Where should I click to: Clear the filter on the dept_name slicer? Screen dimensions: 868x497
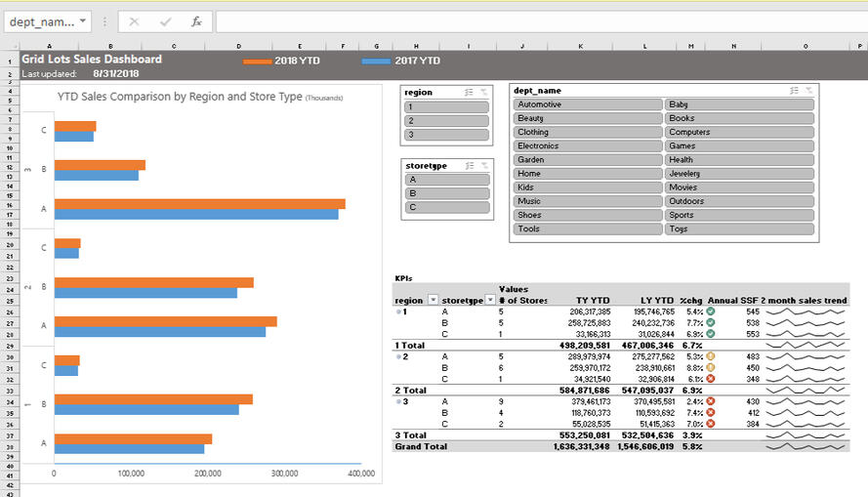pyautogui.click(x=808, y=90)
